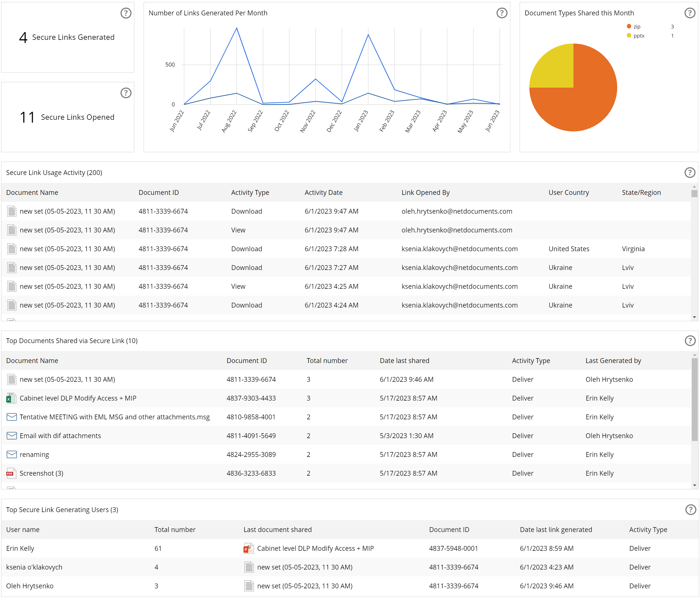This screenshot has height=598, width=700.
Task: Open Cabinet level DLP Modify Access + MIP
Action: point(78,398)
